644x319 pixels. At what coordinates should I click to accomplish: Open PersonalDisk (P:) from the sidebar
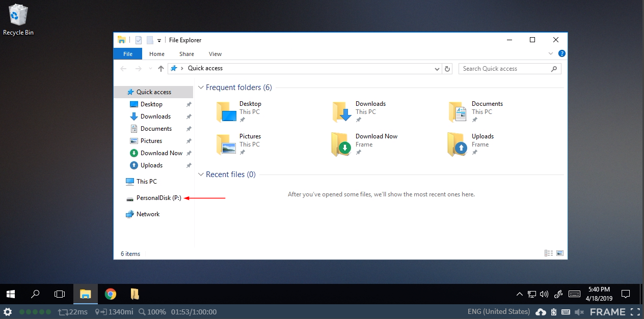click(158, 197)
